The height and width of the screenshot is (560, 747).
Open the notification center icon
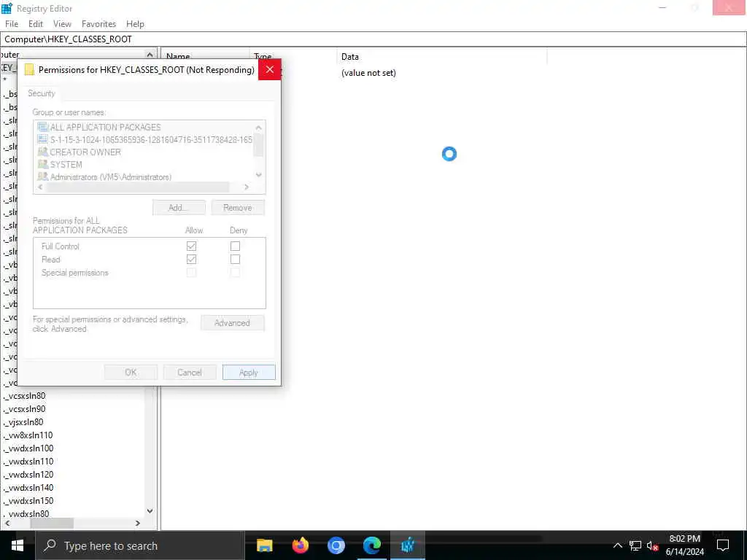(x=723, y=545)
